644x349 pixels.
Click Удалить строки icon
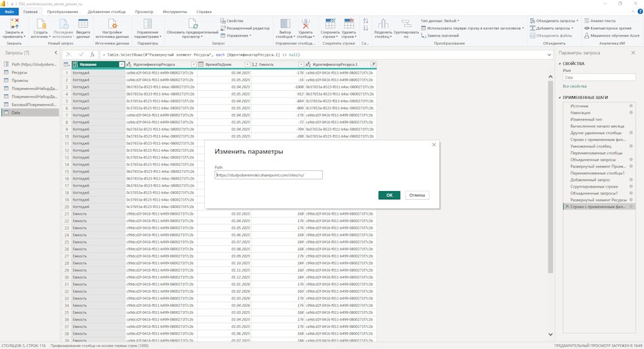click(348, 24)
